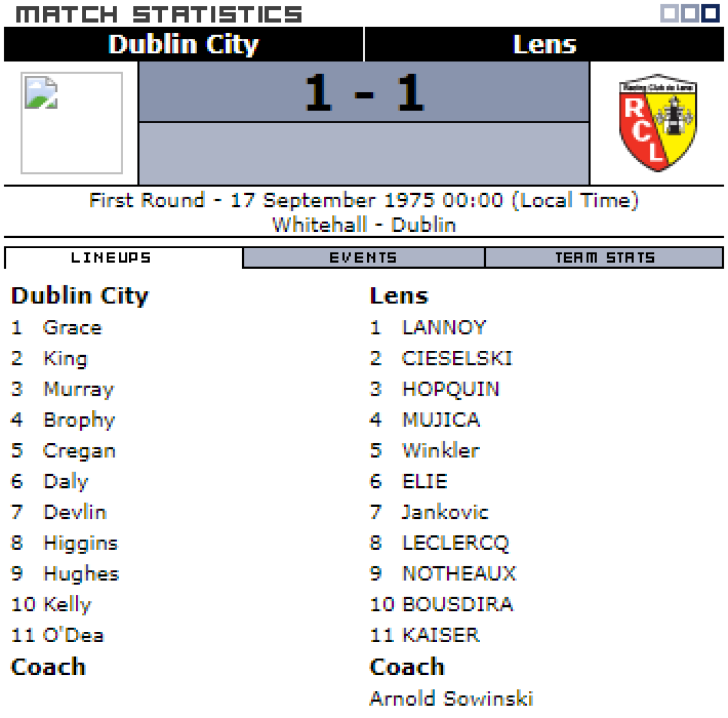Click the middle grey-blue square icon
This screenshot has height=718, width=728.
point(690,13)
